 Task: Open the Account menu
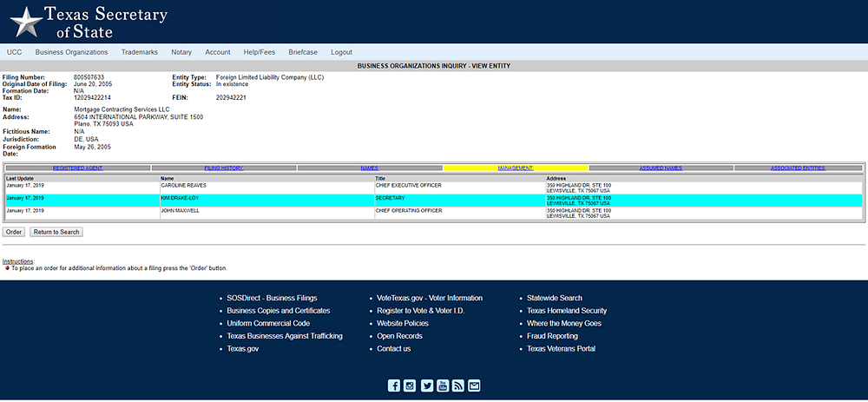[x=218, y=52]
